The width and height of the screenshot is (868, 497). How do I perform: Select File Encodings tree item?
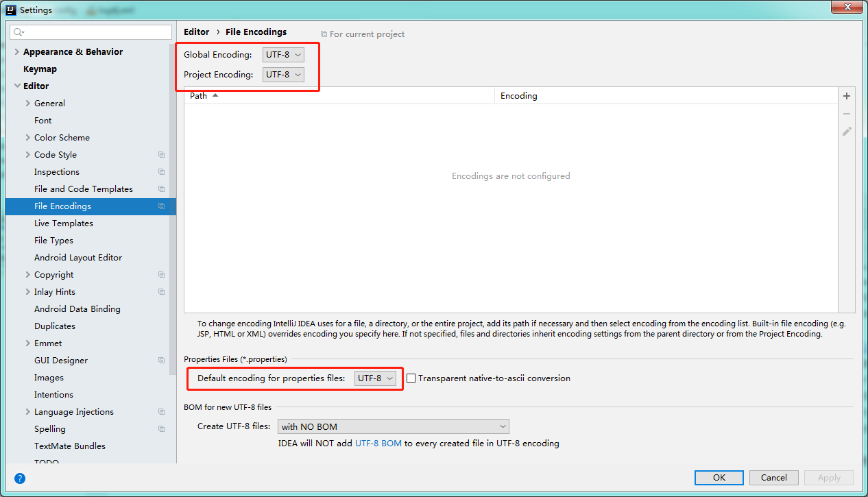coord(91,206)
